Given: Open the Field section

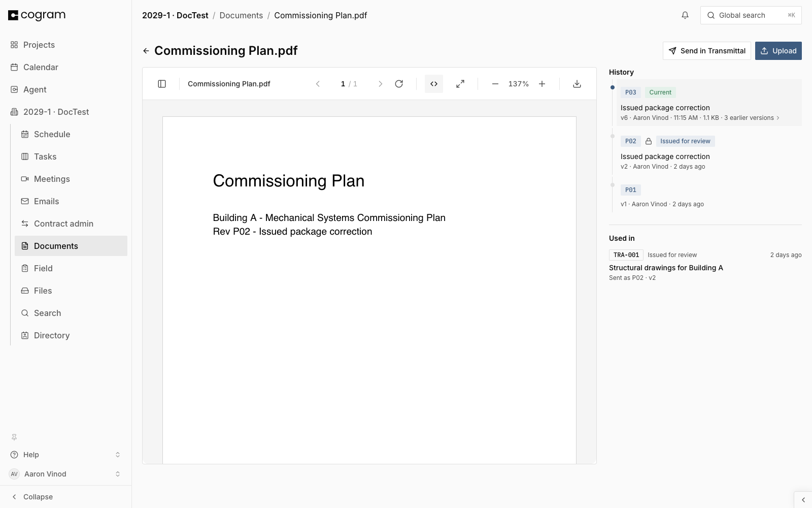Looking at the screenshot, I should pyautogui.click(x=71, y=268).
